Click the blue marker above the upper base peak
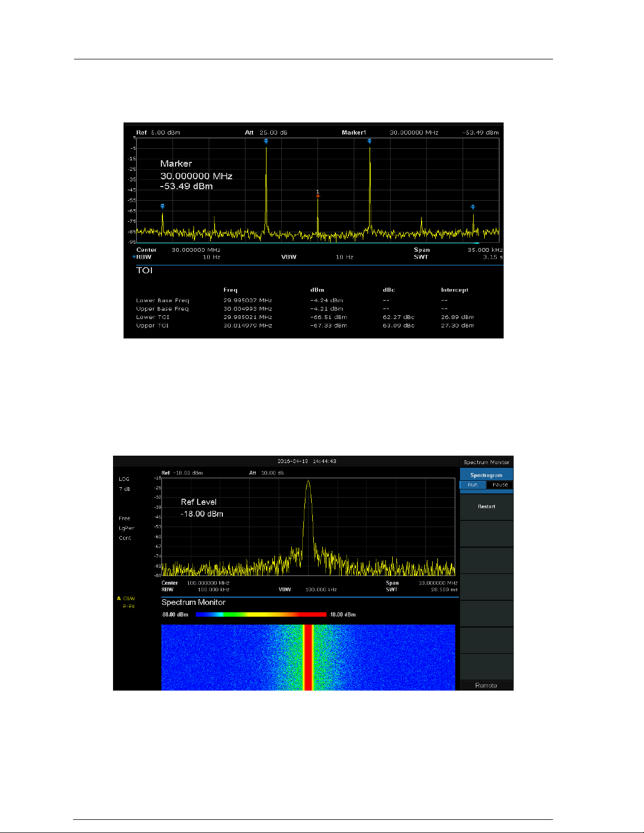The height and width of the screenshot is (833, 644). 370,141
